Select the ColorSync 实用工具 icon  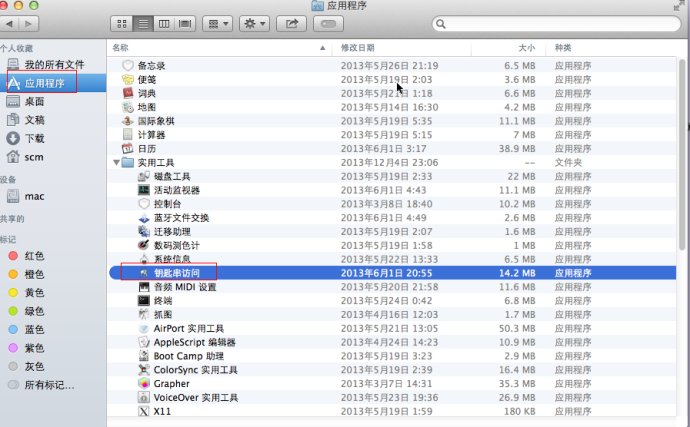pyautogui.click(x=144, y=370)
